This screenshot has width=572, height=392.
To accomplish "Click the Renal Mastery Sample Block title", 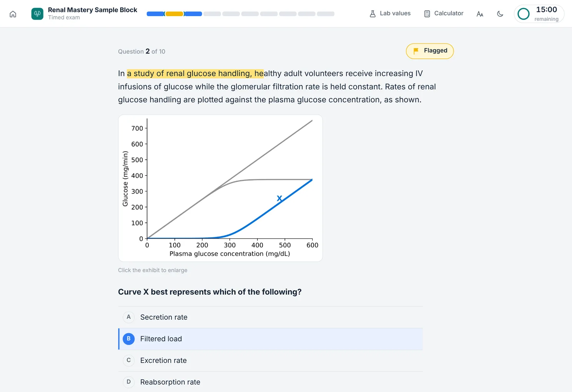I will click(92, 10).
